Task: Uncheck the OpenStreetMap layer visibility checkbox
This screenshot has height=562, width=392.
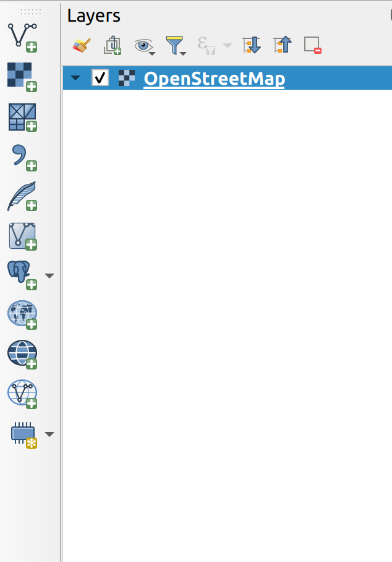Action: click(x=100, y=77)
